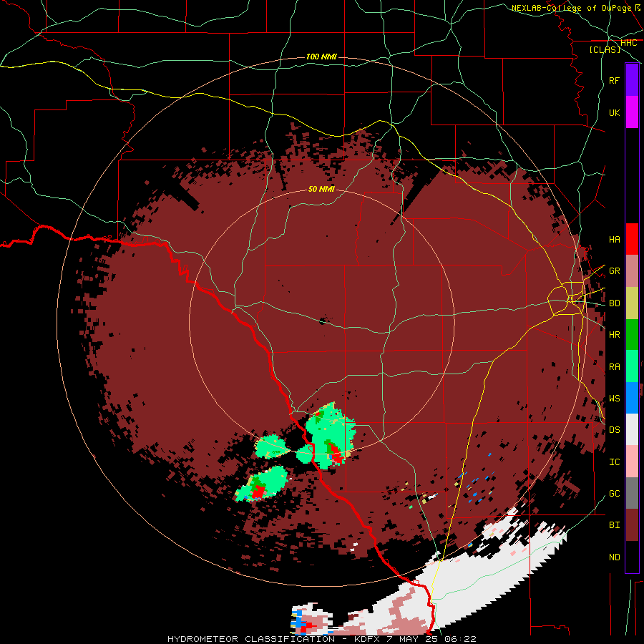Click the HR dark green legend swatch

[x=632, y=335]
